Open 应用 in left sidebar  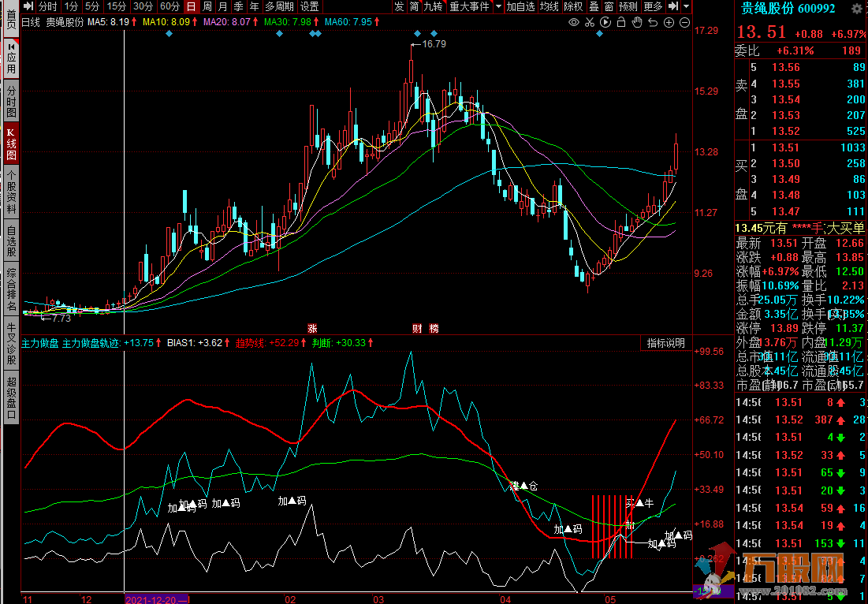click(11, 60)
